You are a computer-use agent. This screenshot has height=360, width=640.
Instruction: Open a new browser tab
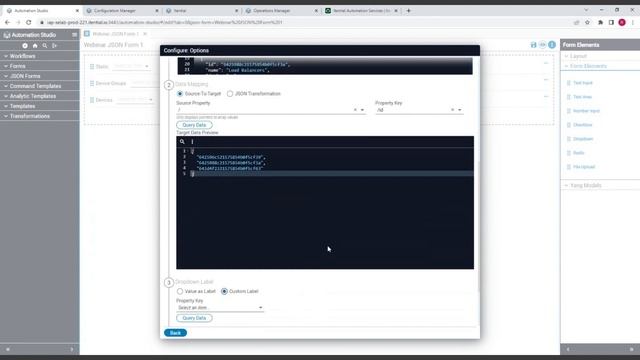[408, 11]
